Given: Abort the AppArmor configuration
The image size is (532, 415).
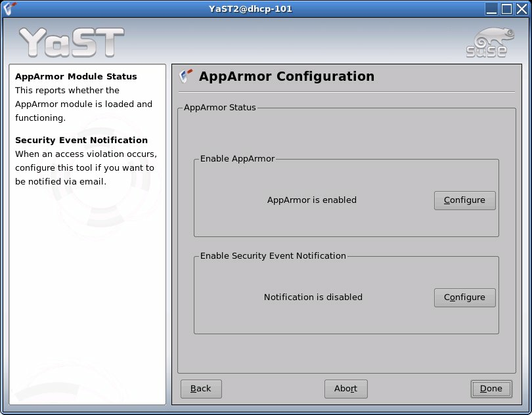Looking at the screenshot, I should click(345, 389).
